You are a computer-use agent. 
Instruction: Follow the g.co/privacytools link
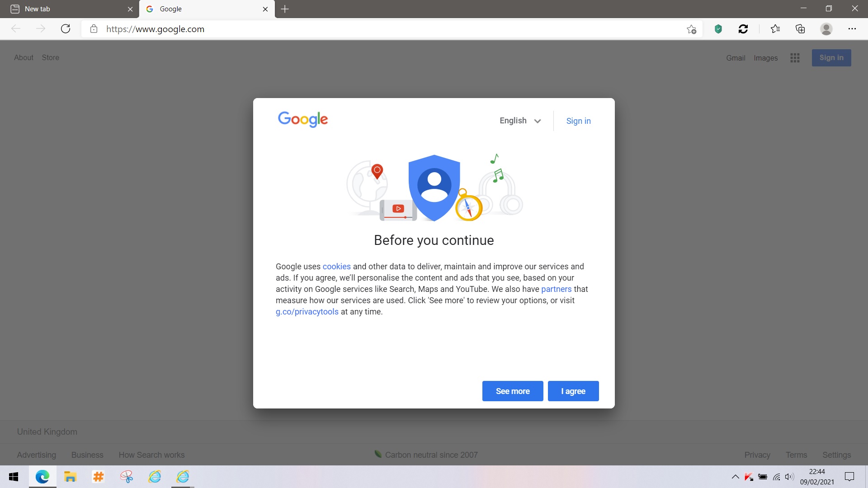[x=307, y=312]
